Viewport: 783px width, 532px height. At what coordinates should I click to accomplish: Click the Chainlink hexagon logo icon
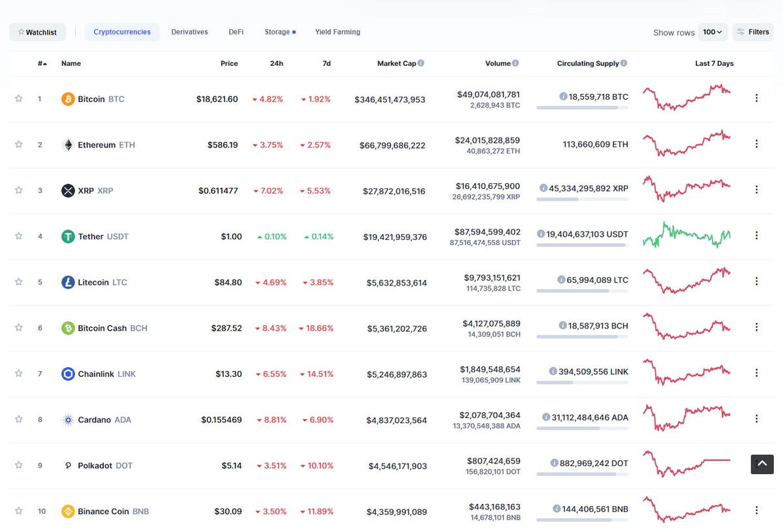pyautogui.click(x=68, y=374)
